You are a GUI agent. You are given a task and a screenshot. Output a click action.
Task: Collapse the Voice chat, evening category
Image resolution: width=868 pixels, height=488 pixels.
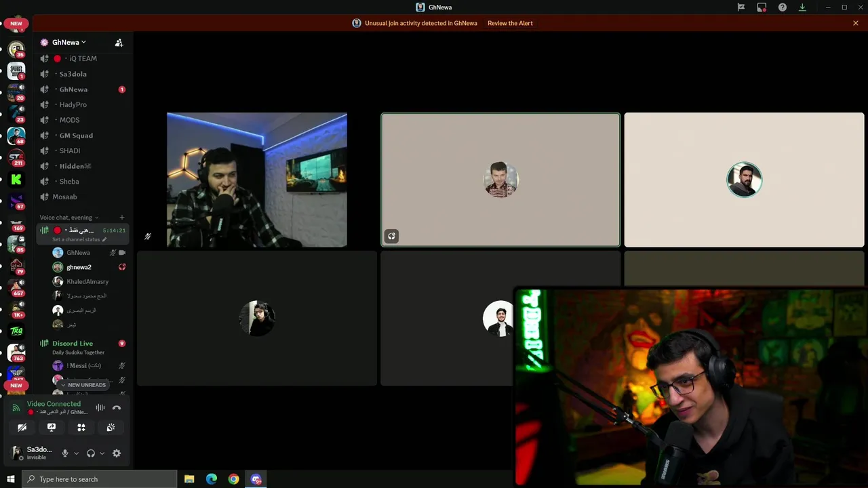click(69, 218)
